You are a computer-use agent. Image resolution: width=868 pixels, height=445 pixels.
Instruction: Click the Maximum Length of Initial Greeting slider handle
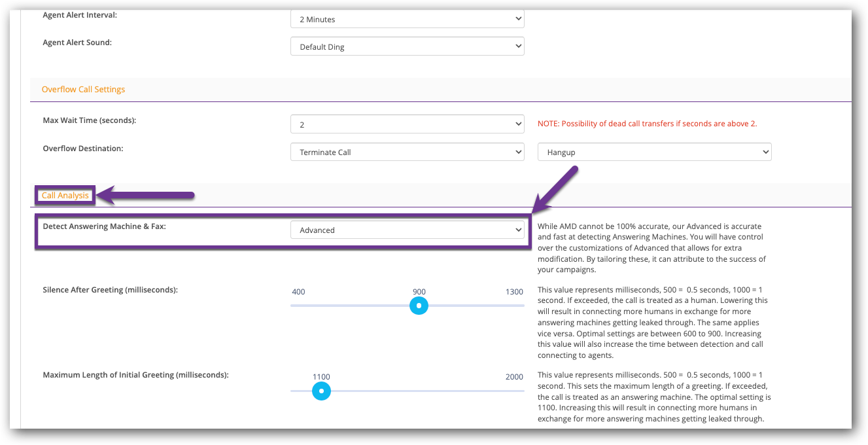(321, 391)
